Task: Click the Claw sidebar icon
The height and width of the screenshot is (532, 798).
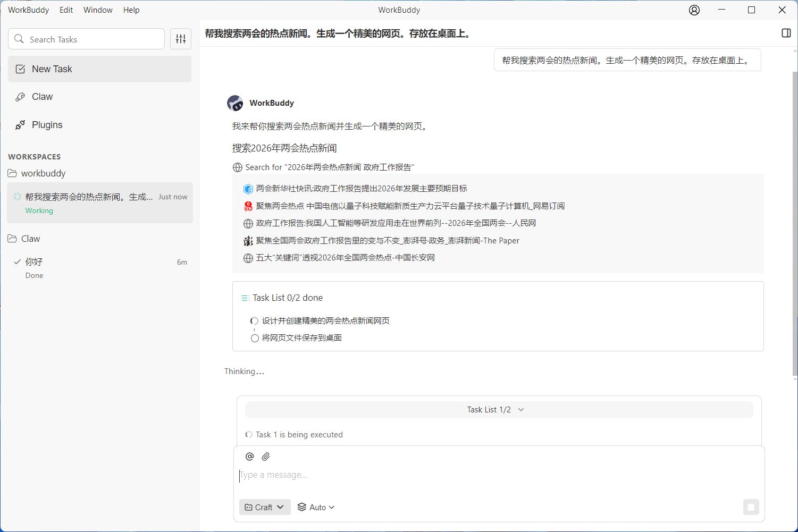Action: tap(20, 97)
